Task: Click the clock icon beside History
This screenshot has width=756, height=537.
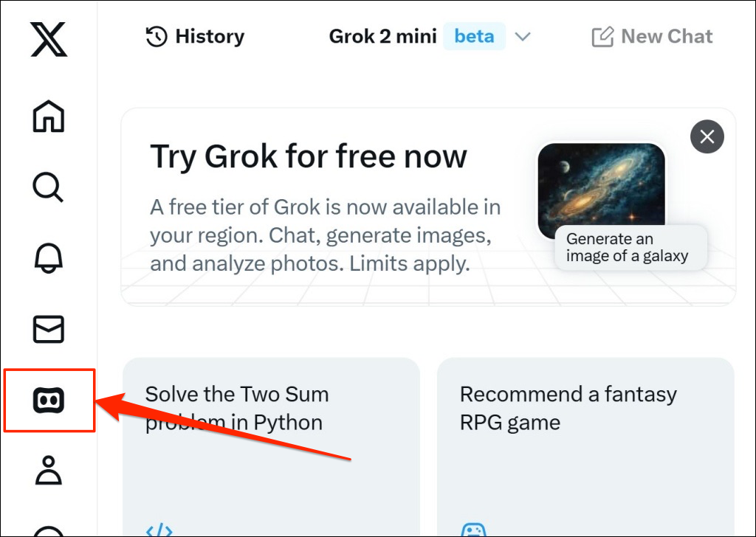Action: point(157,37)
